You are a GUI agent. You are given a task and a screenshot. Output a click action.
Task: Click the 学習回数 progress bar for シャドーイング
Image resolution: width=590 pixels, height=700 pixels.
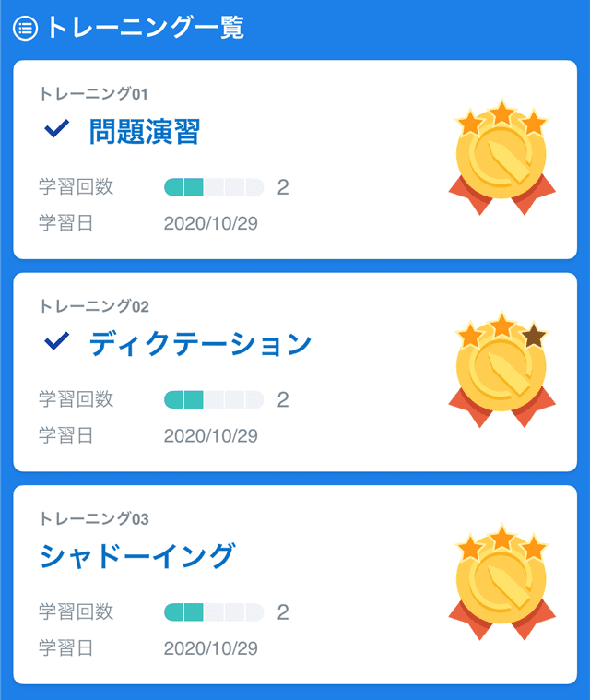pos(214,612)
